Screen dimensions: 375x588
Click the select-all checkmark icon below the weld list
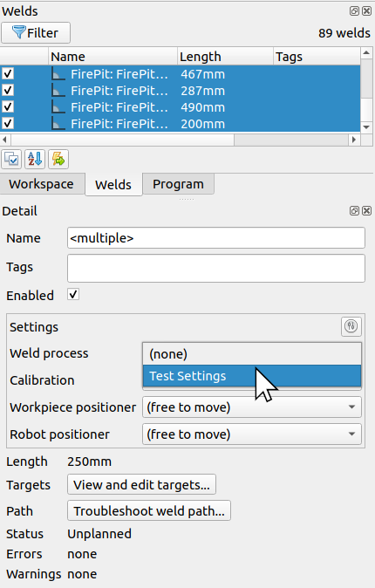[x=11, y=160]
